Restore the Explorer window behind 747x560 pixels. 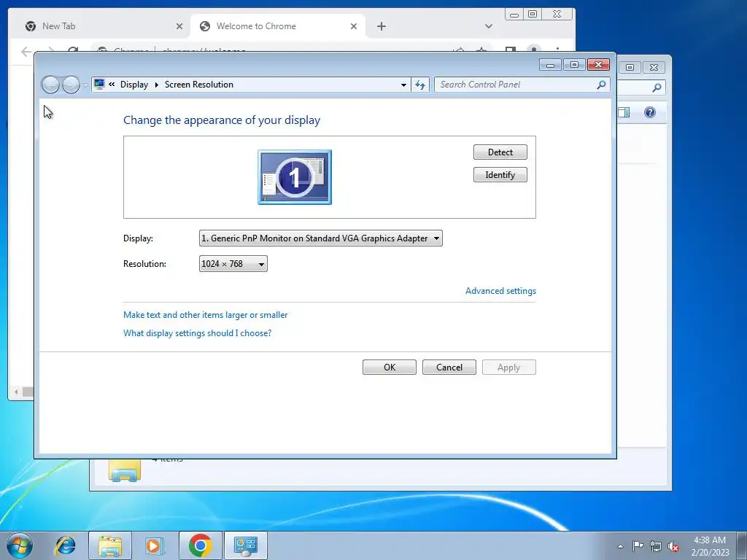[x=630, y=67]
